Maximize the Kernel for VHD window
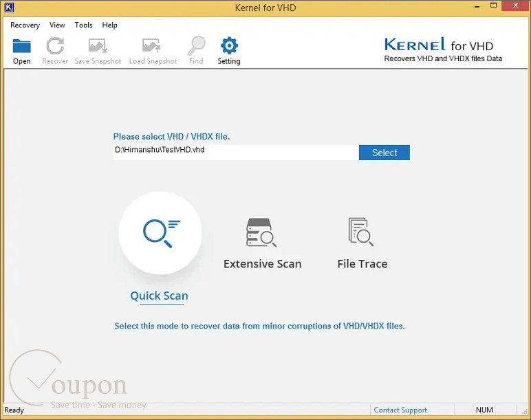This screenshot has width=531, height=420. click(493, 5)
